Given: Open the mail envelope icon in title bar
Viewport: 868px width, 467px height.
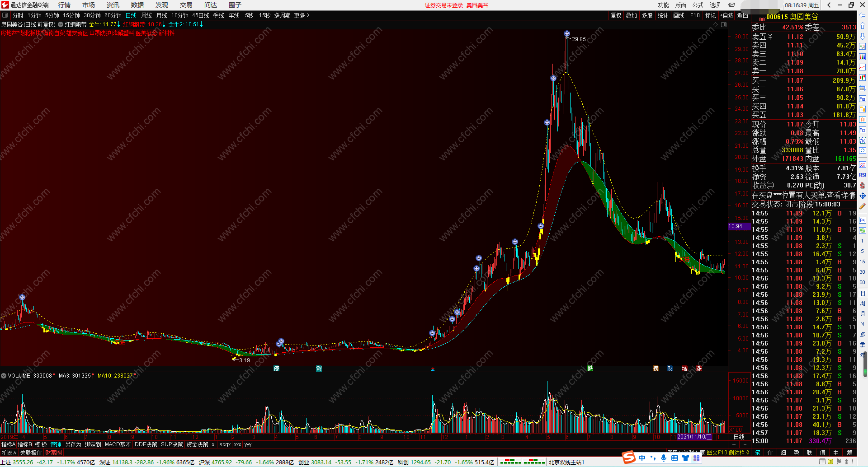Looking at the screenshot, I should point(731,5).
